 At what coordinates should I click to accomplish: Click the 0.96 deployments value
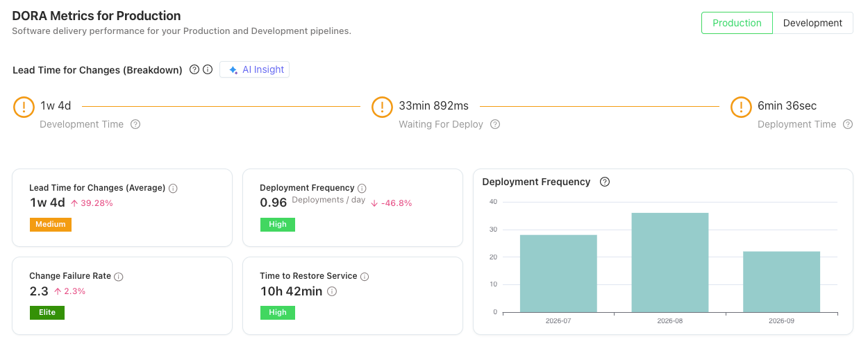click(273, 203)
